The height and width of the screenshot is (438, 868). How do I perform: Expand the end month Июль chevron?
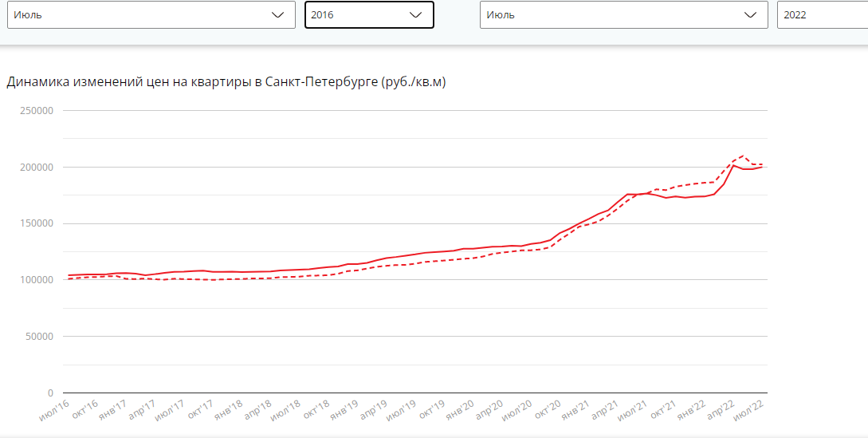(x=751, y=15)
